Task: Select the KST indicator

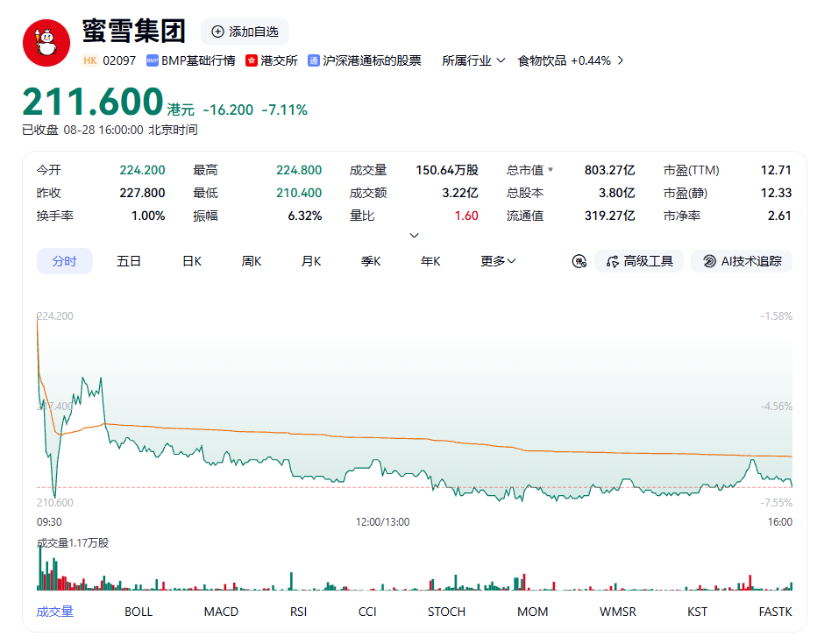Action: point(697,612)
